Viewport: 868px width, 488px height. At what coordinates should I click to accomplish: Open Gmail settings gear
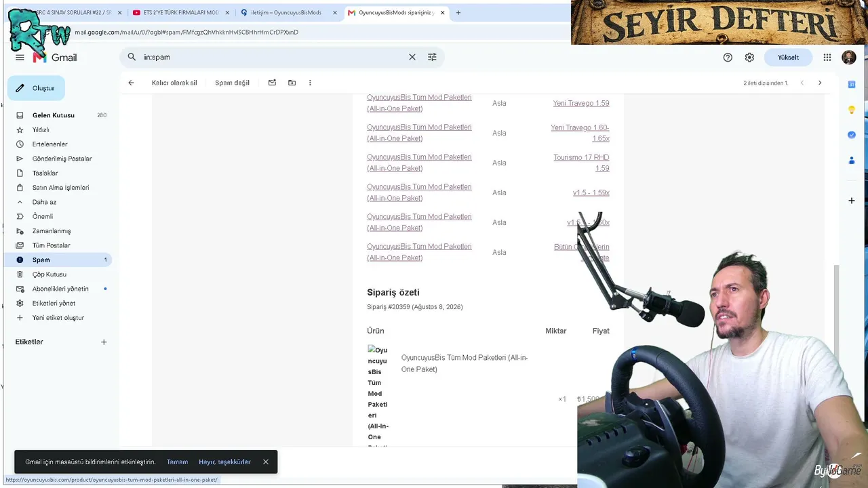pos(749,58)
